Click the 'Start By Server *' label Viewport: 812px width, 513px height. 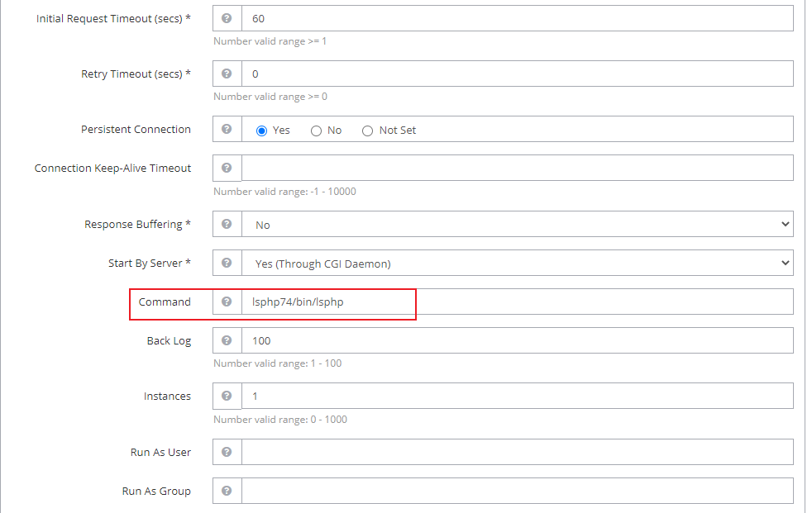[150, 264]
